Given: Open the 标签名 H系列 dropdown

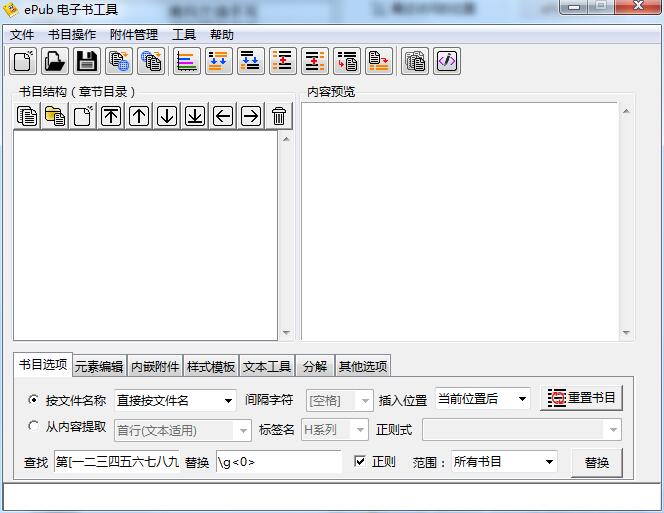Looking at the screenshot, I should tap(335, 430).
